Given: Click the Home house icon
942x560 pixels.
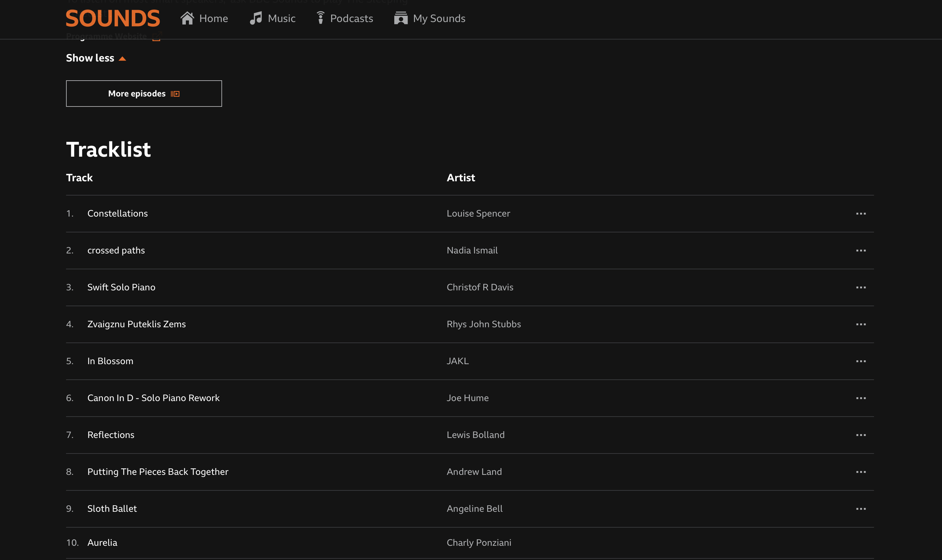Looking at the screenshot, I should pos(187,18).
